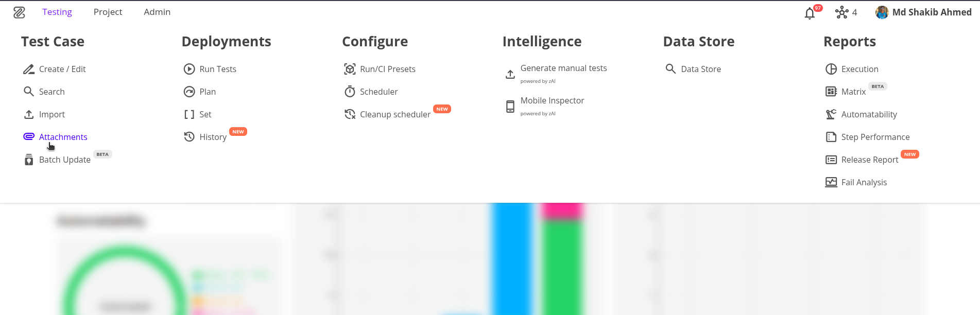Select Generate manual tests
The width and height of the screenshot is (980, 315).
click(563, 68)
